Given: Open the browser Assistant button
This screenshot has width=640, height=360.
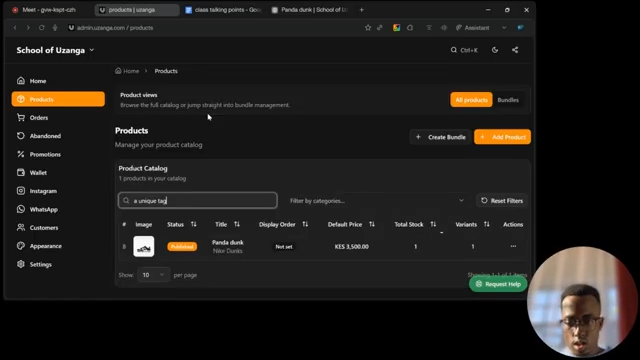Looking at the screenshot, I should point(472,28).
